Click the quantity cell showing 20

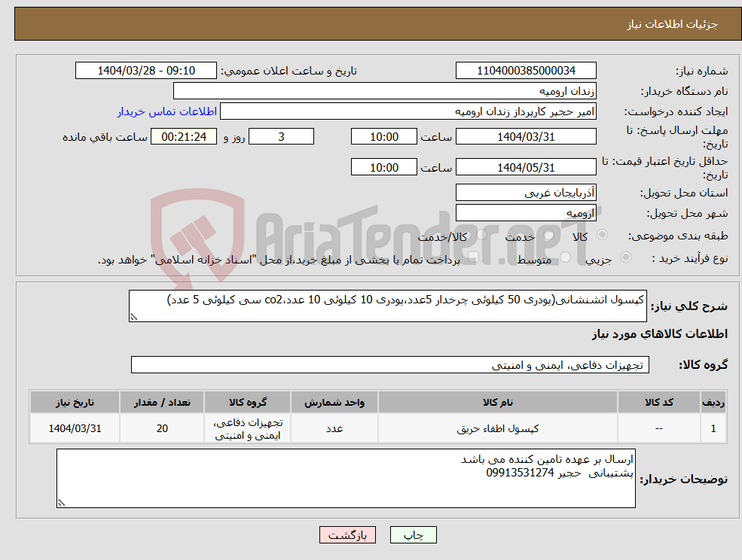162,428
